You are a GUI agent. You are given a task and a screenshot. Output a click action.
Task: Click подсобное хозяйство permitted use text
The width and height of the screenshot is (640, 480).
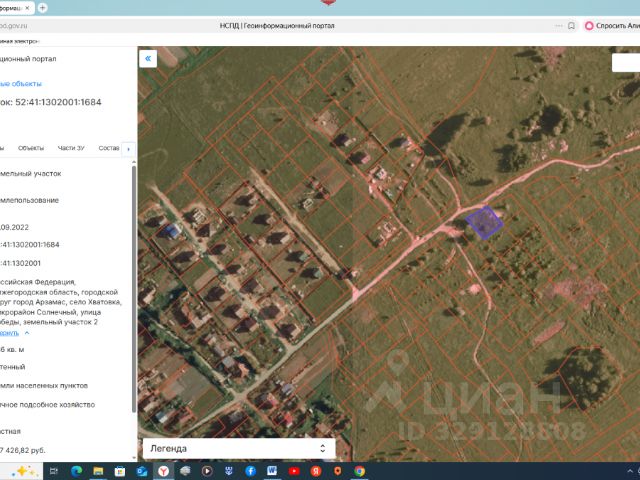(47, 404)
